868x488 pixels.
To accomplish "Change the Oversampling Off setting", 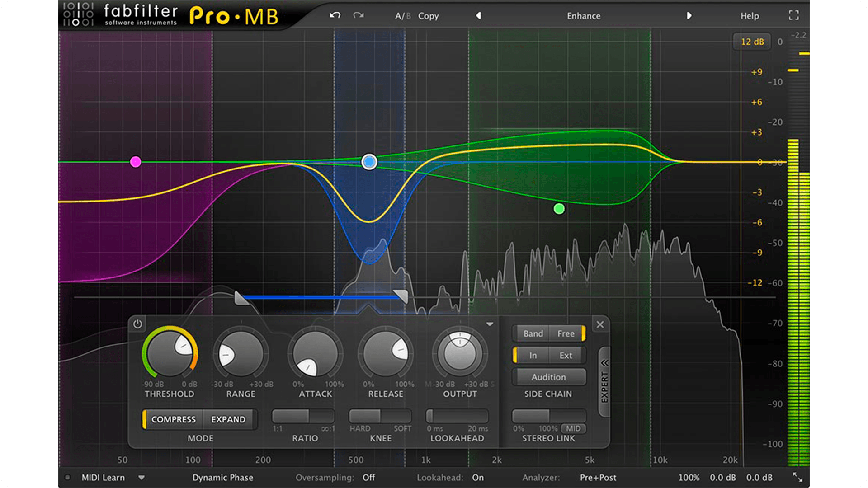I will [x=369, y=478].
